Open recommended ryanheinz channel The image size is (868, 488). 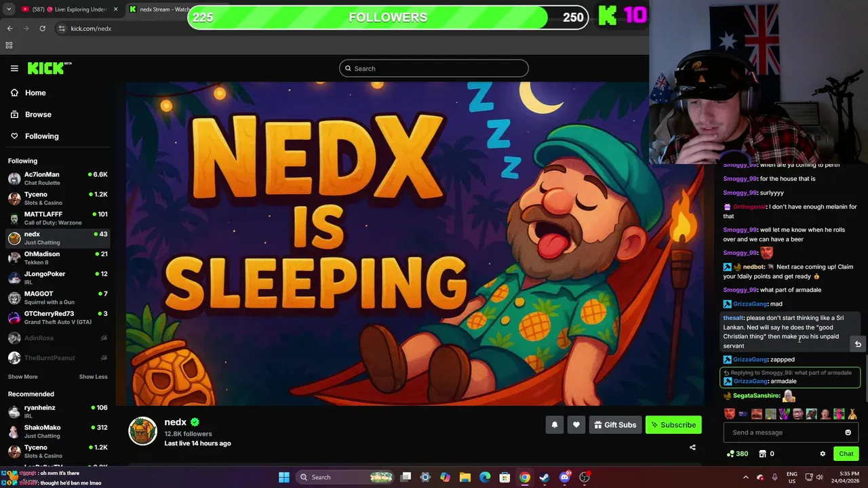click(58, 411)
